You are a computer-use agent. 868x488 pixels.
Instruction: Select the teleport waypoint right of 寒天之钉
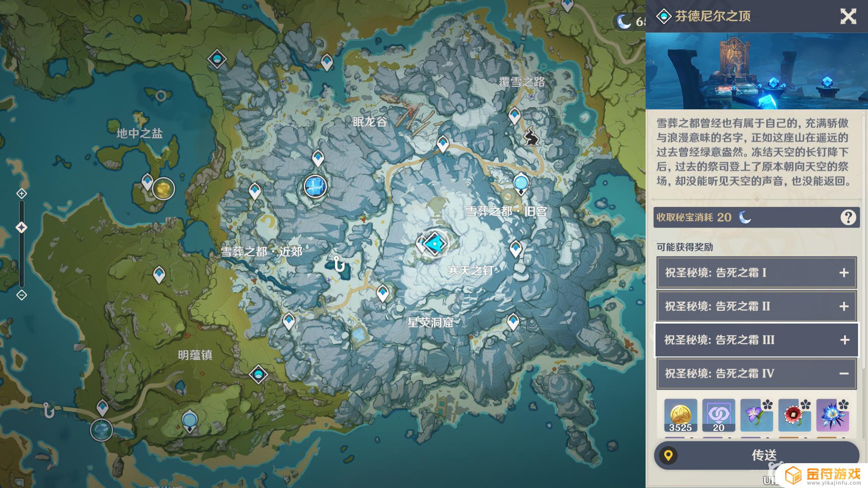click(516, 249)
